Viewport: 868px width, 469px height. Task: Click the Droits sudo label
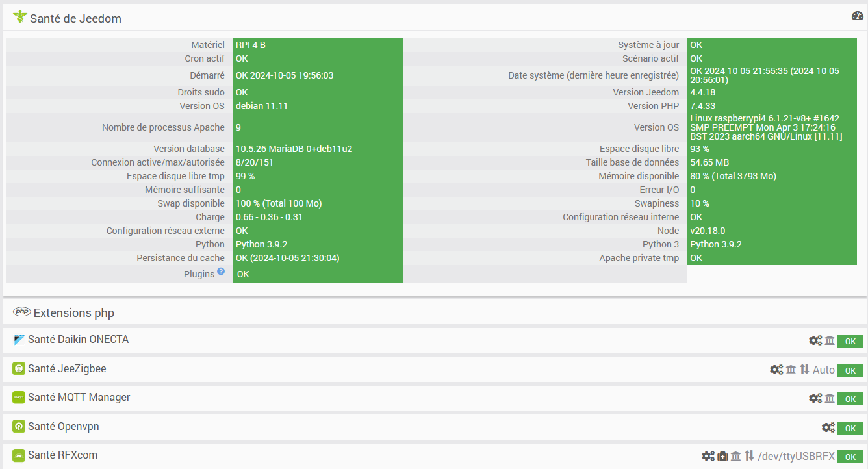pos(201,92)
